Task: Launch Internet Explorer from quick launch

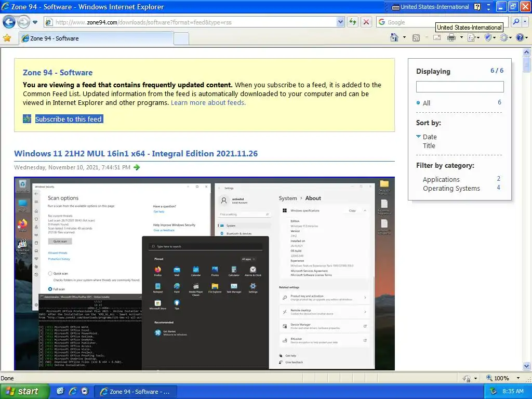Action: click(x=72, y=391)
